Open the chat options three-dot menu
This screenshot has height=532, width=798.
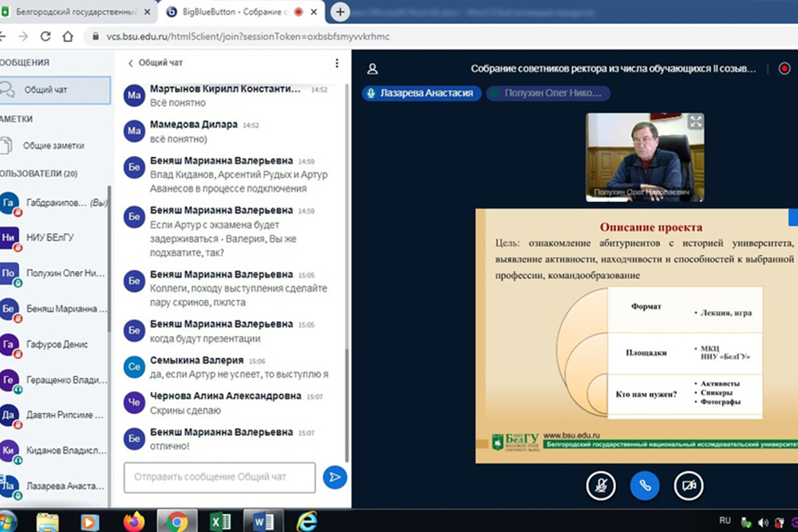tap(337, 63)
